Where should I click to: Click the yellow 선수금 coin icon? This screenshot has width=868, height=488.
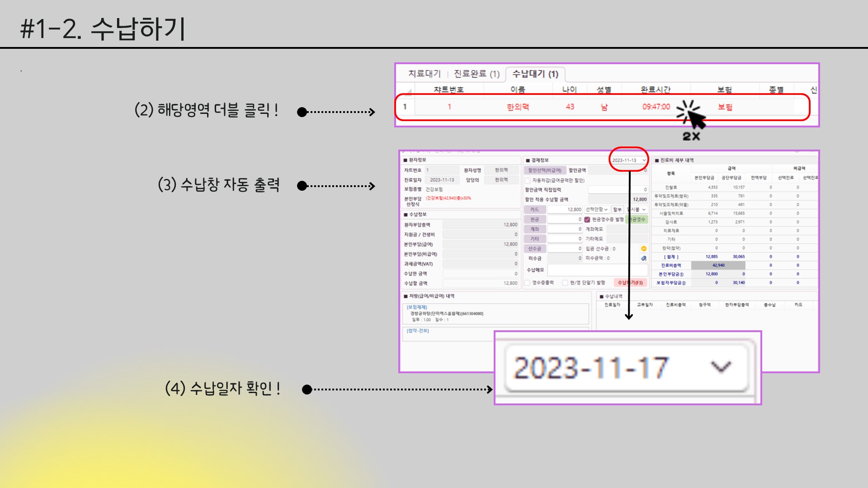[644, 249]
